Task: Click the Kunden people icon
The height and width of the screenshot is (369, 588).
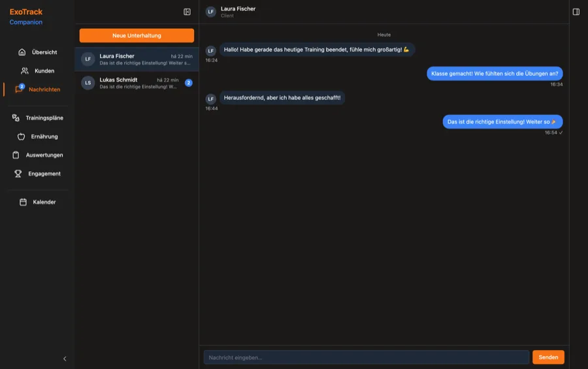Action: 25,71
